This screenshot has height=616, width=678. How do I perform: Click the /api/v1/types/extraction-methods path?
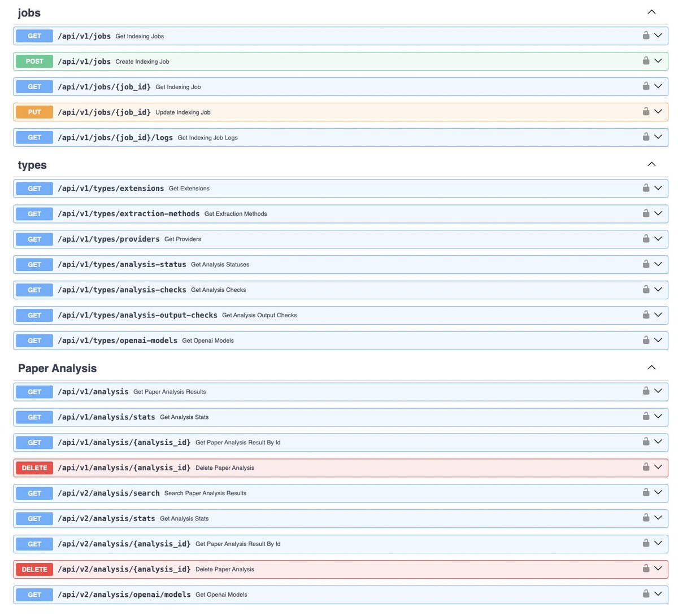129,214
